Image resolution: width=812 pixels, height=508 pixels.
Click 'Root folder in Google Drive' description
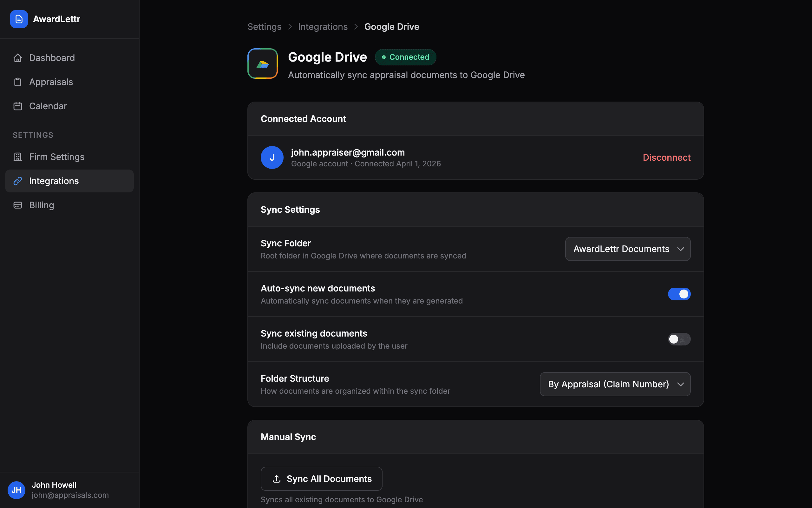click(363, 256)
